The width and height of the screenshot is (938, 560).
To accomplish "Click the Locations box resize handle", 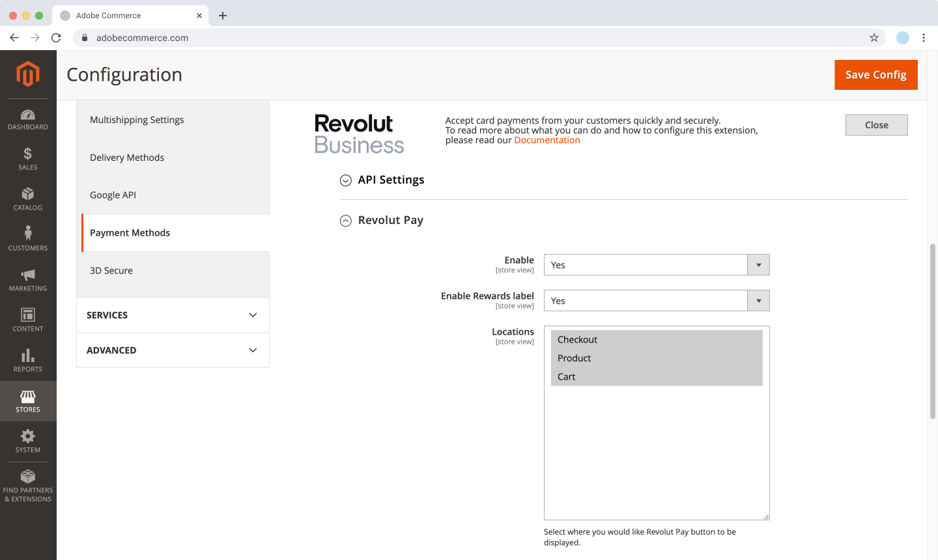I will tap(766, 516).
